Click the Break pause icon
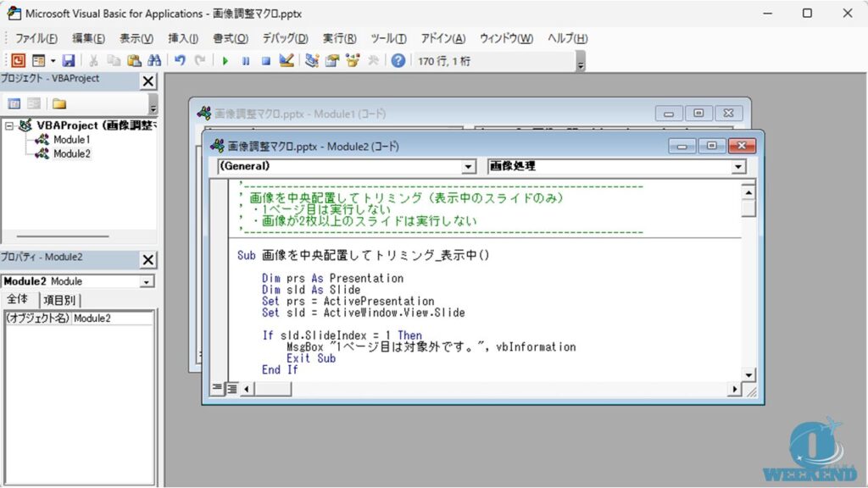Image resolution: width=868 pixels, height=488 pixels. point(246,61)
